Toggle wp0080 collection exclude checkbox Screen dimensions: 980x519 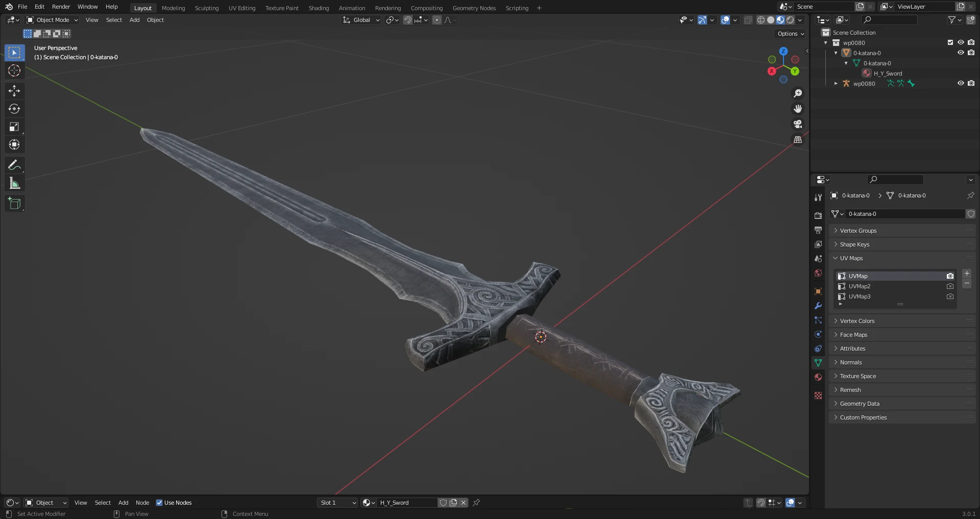pyautogui.click(x=950, y=42)
